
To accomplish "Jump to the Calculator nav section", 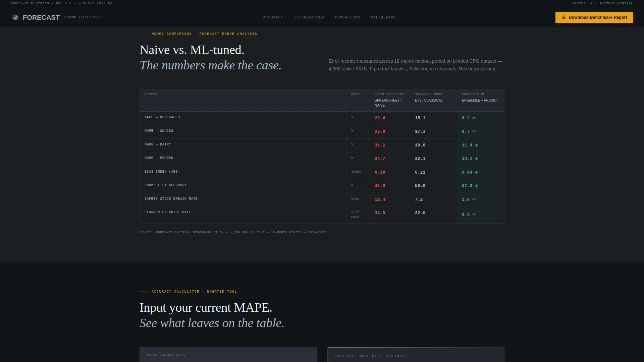I will coord(383,17).
